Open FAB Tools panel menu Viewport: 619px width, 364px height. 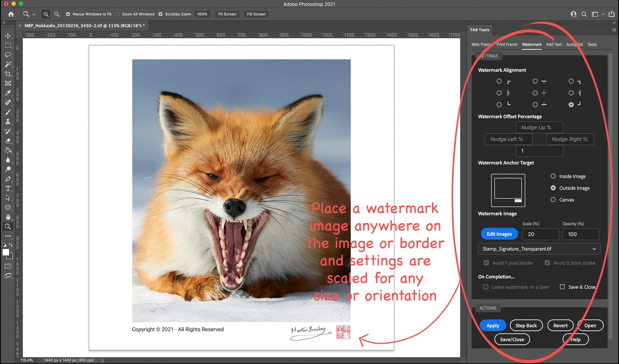(x=614, y=30)
